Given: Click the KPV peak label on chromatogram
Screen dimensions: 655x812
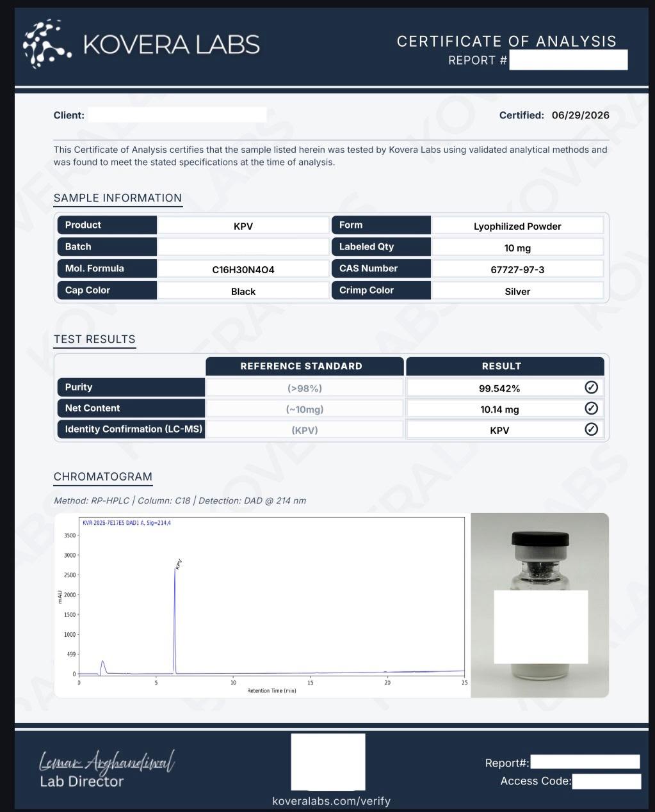Looking at the screenshot, I should (x=179, y=564).
